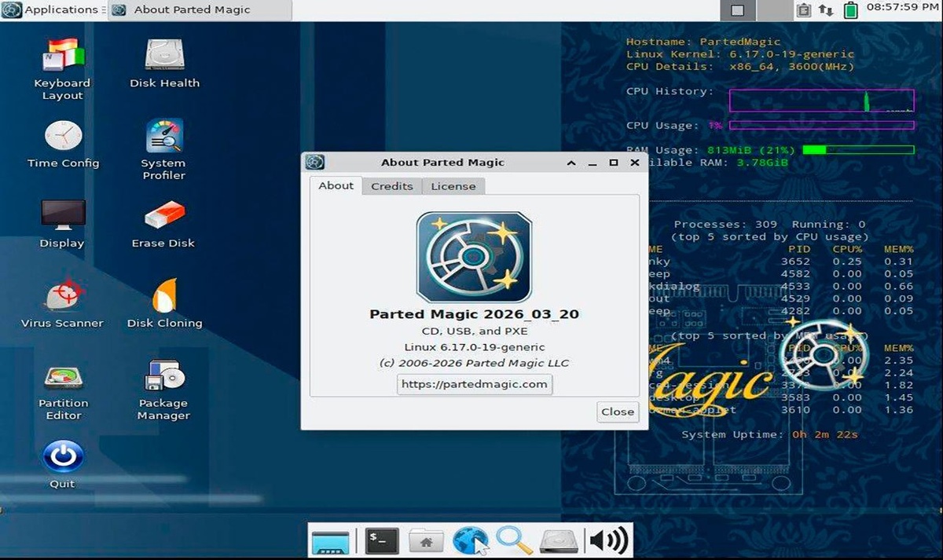The image size is (943, 560).
Task: Open the home folder in the dock
Action: pyautogui.click(x=426, y=540)
